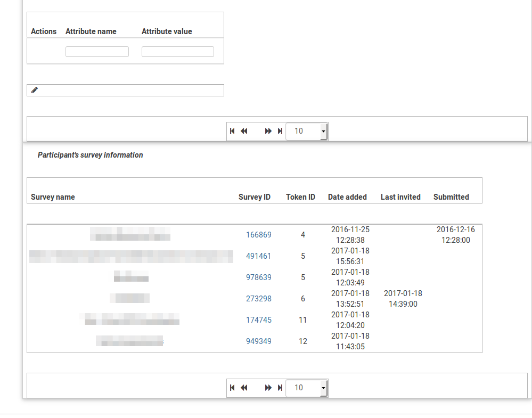532x418 pixels.
Task: Open rows-per-page dropdown in attributes pager
Action: [307, 131]
